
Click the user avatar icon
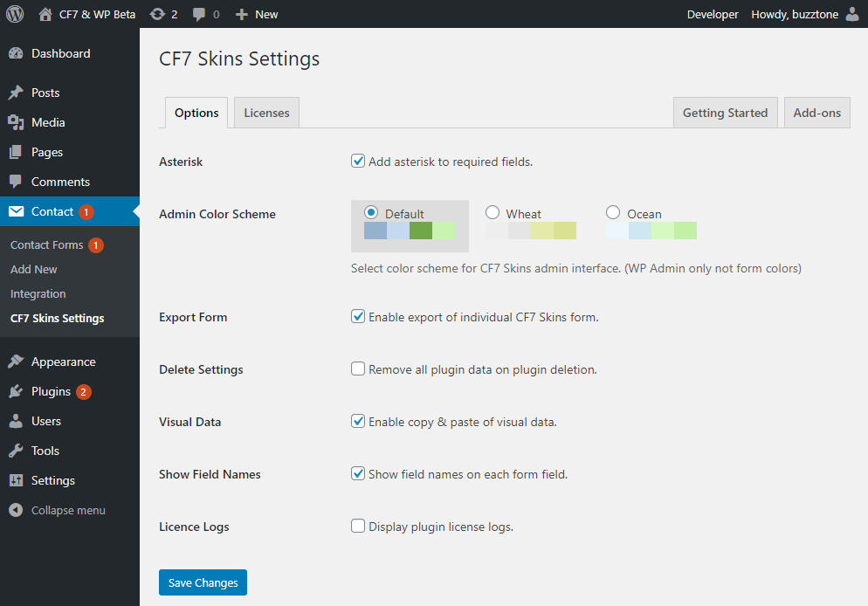point(852,14)
